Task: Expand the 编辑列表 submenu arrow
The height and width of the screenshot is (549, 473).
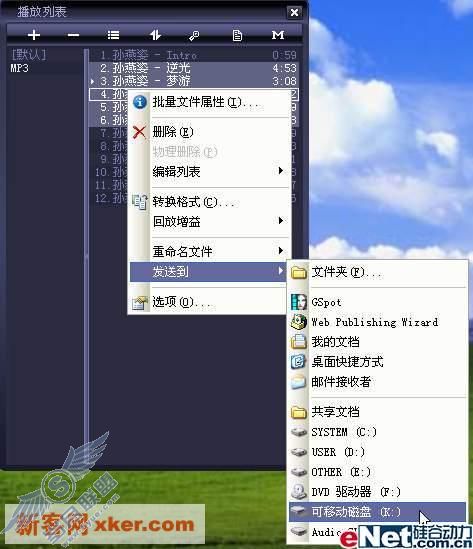Action: [x=280, y=171]
